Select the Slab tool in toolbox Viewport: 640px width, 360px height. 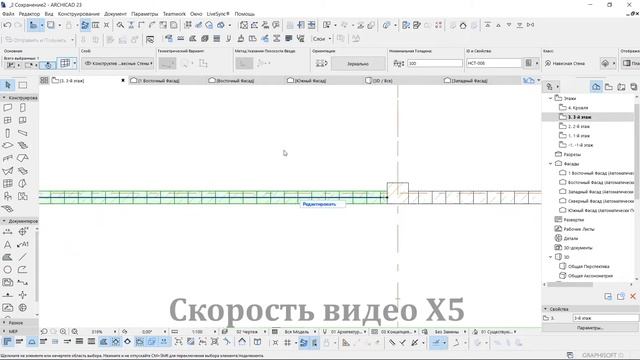(7, 146)
